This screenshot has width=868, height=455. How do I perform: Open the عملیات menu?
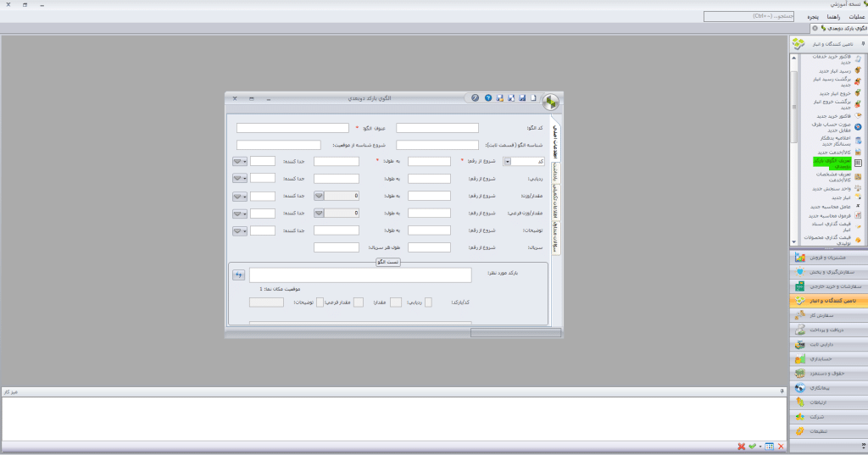click(x=856, y=17)
